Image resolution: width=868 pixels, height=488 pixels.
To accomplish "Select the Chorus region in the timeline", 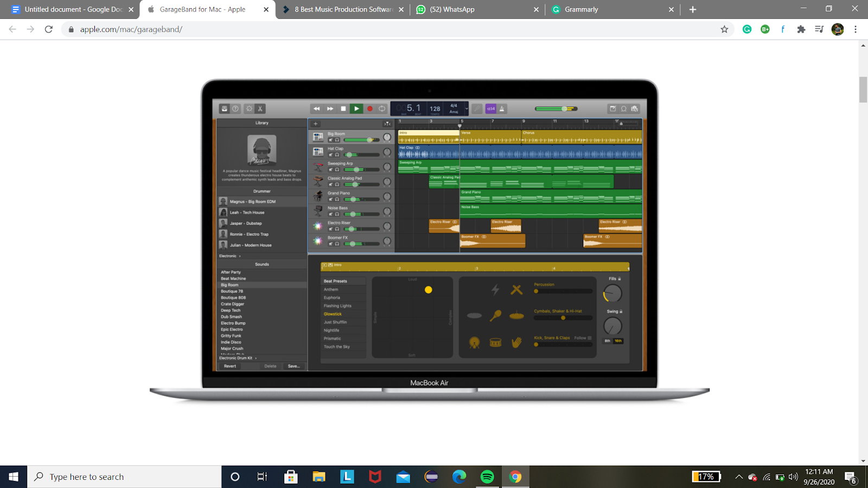I will click(582, 137).
